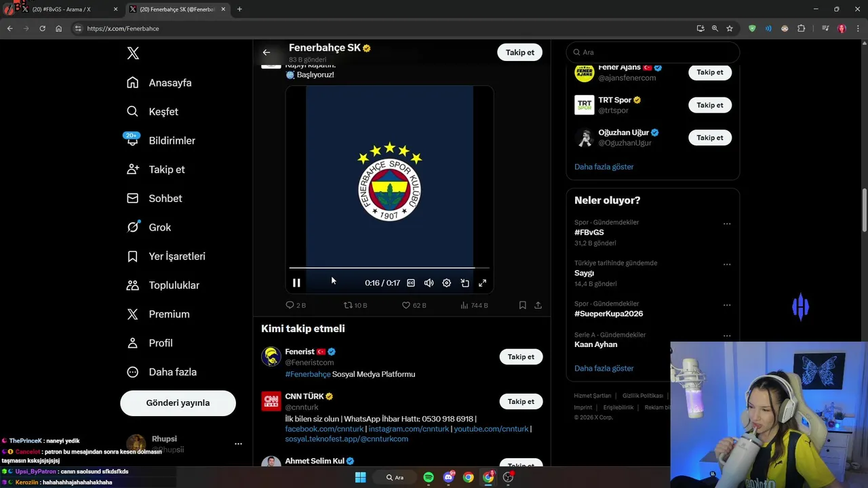Show more trends under Neler oluyor

point(604,369)
